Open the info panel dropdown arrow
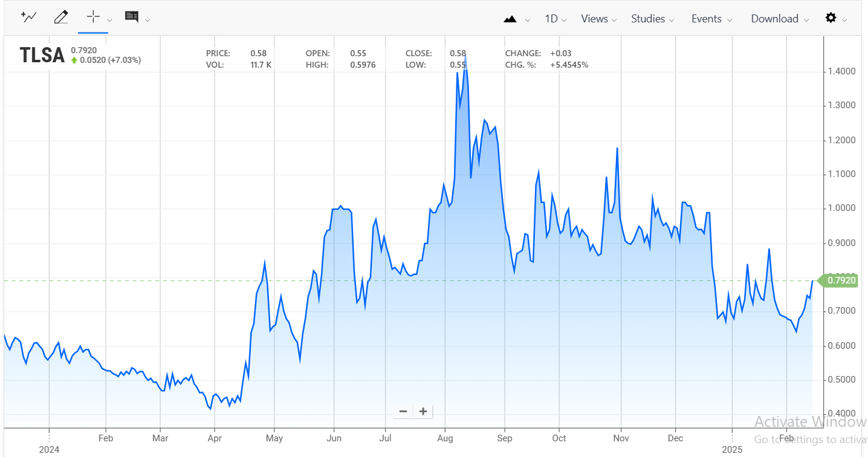The image size is (868, 457). pos(147,19)
